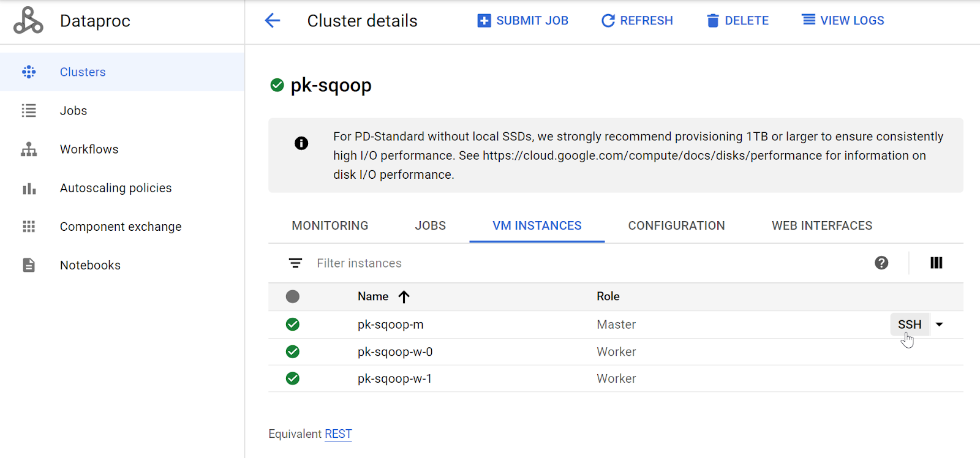Click the Jobs list icon in sidebar
The image size is (980, 458).
coord(29,110)
